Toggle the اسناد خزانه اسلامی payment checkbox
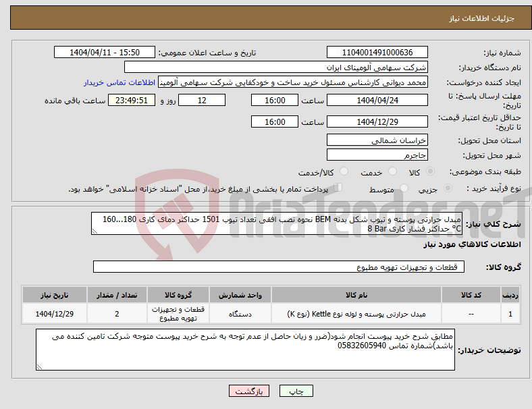Viewport: 532px width, 409px height. pyautogui.click(x=338, y=188)
